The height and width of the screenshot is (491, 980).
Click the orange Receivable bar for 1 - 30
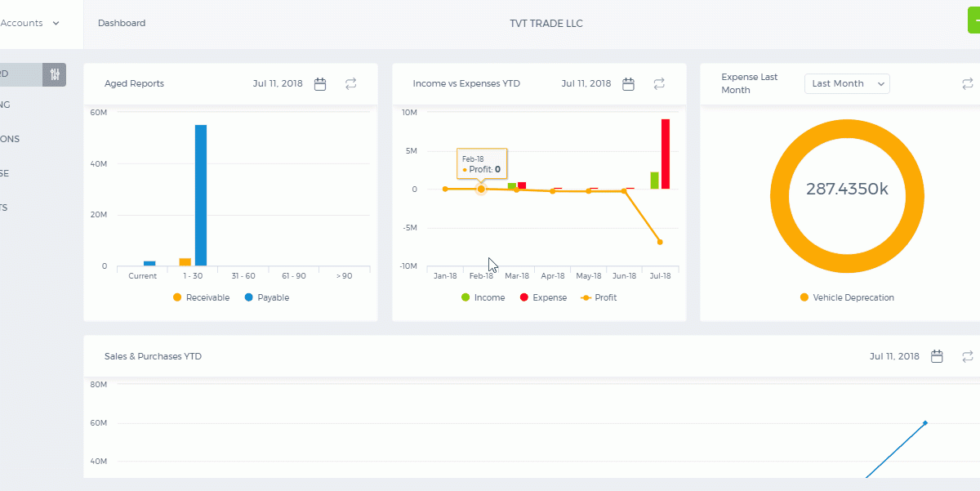click(x=185, y=262)
